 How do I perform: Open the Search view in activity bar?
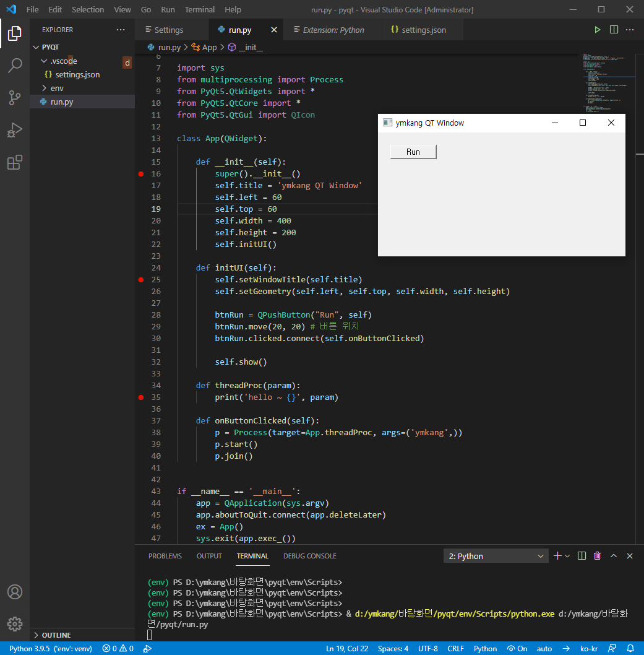coord(15,66)
